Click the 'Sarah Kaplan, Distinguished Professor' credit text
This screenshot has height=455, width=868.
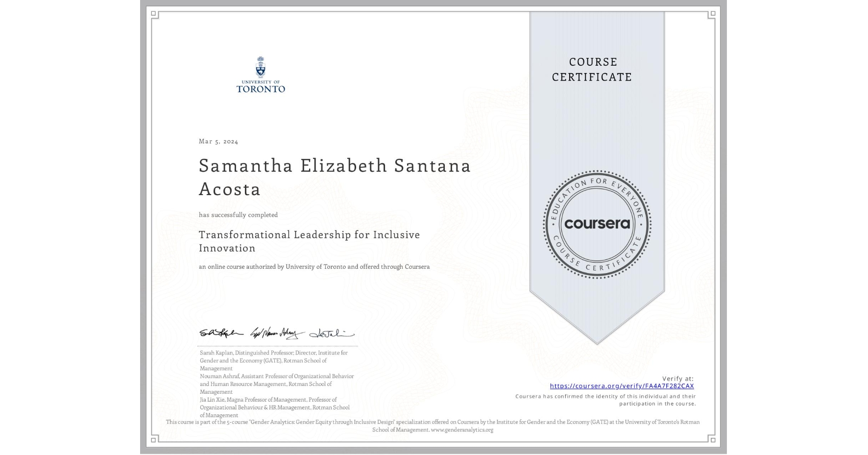[274, 360]
